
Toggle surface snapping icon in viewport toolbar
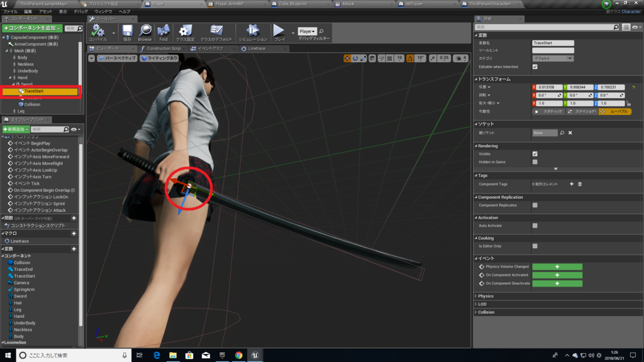pyautogui.click(x=382, y=58)
